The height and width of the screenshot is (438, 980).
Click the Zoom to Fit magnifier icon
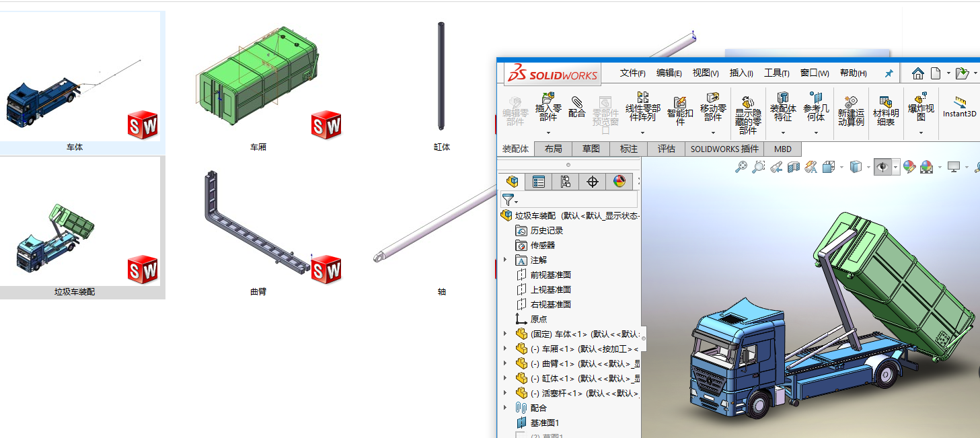(x=741, y=167)
